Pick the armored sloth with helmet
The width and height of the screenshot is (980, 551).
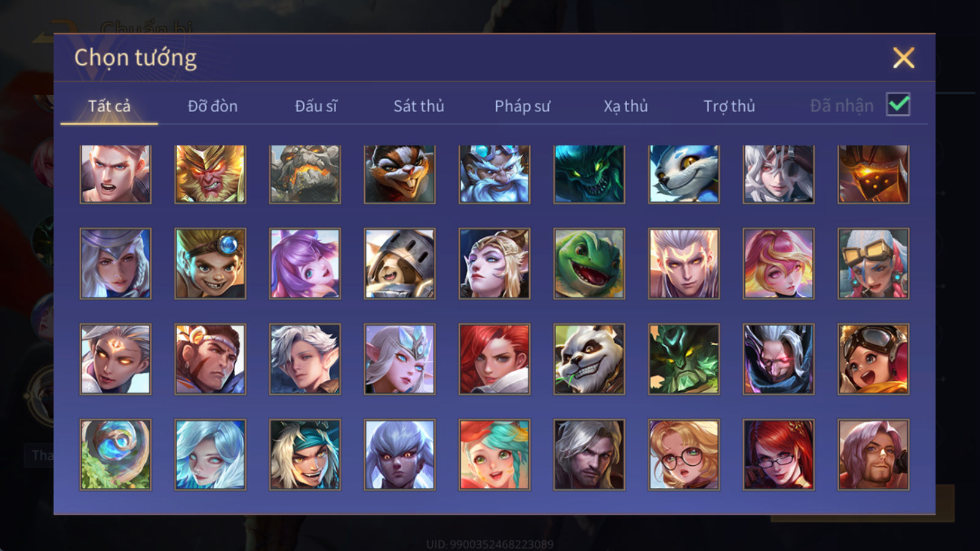pyautogui.click(x=399, y=264)
